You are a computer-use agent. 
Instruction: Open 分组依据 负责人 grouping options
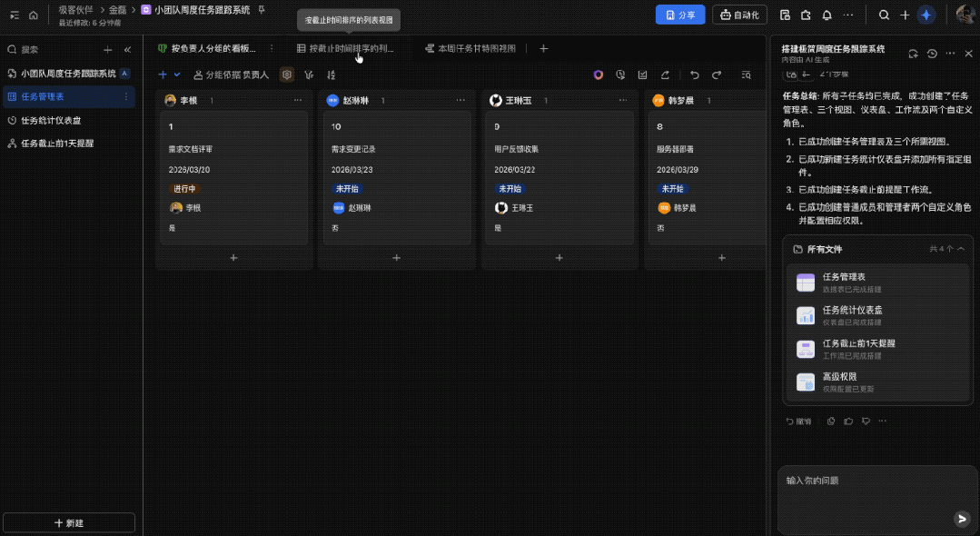(x=231, y=74)
